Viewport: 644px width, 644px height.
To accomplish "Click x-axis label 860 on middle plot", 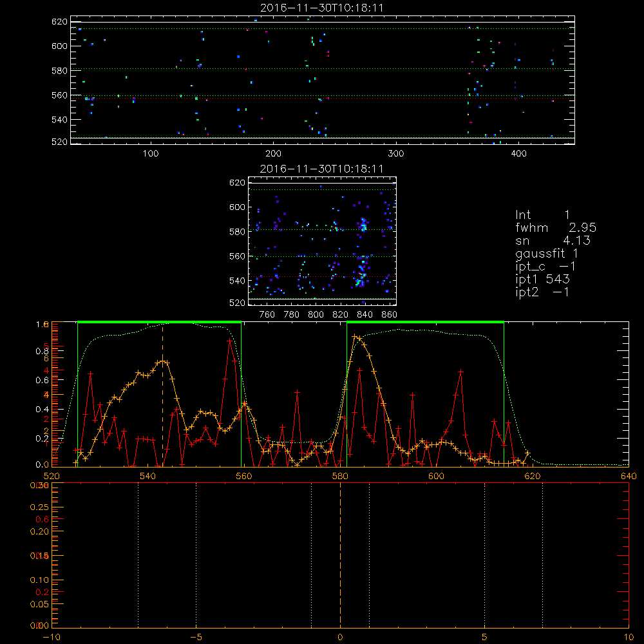I will click(389, 315).
